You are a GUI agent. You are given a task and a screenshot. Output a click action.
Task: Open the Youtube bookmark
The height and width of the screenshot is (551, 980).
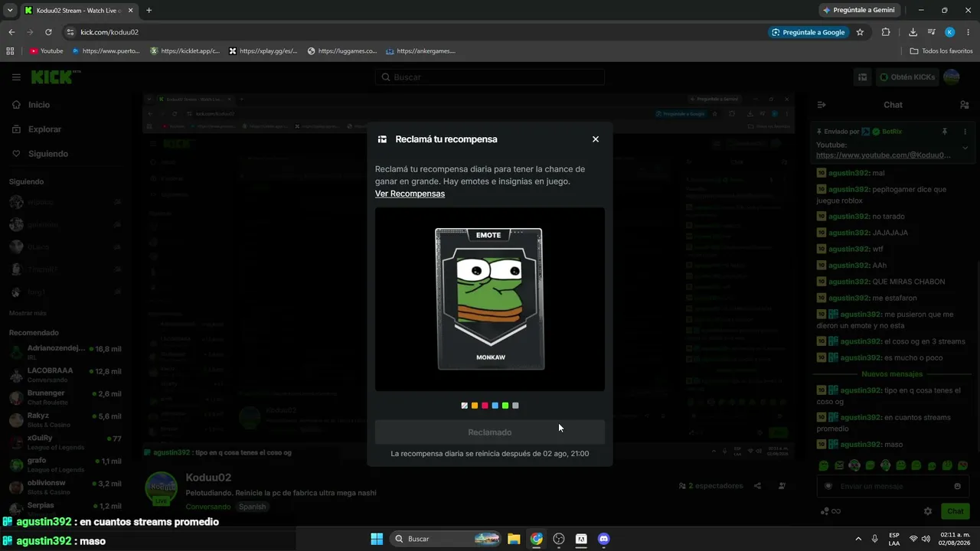(46, 51)
